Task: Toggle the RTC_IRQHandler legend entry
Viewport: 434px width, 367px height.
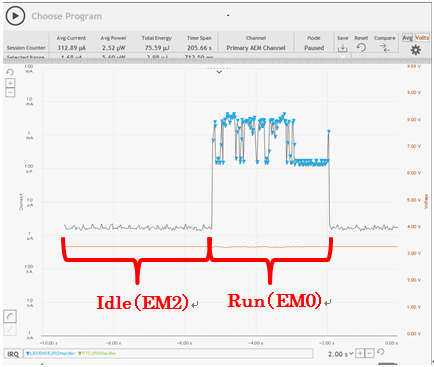Action: (x=97, y=353)
